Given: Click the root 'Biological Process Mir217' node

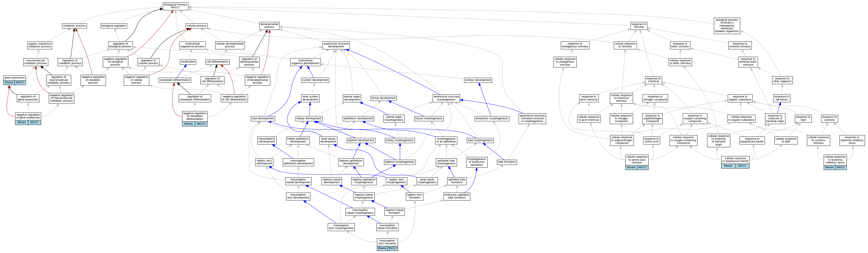Looking at the screenshot, I should click(x=175, y=6).
